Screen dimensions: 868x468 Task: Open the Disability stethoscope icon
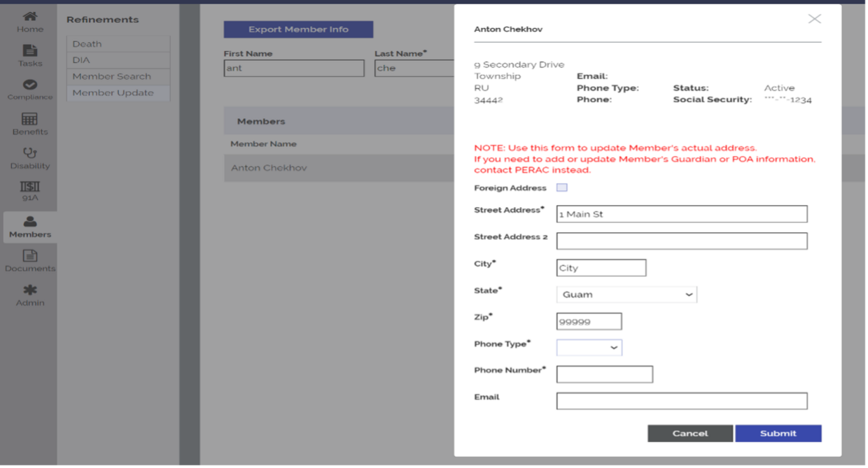[x=30, y=153]
